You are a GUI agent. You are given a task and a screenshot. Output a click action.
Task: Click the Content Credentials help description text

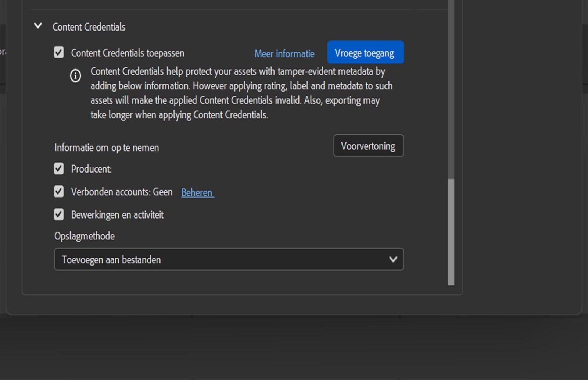[x=241, y=93]
